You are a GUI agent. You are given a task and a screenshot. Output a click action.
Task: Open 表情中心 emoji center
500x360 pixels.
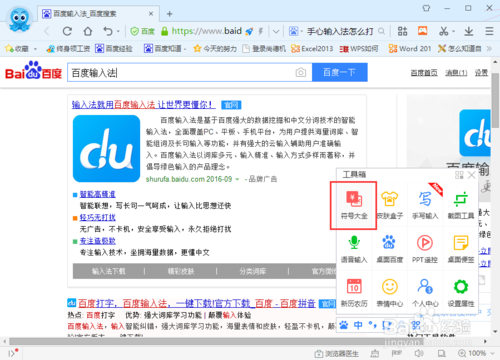(390, 293)
